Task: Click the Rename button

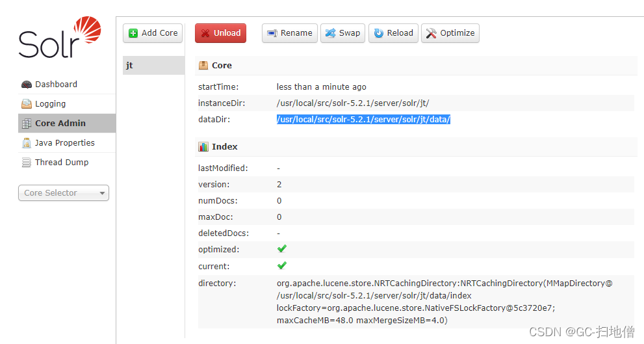Action: click(x=290, y=33)
